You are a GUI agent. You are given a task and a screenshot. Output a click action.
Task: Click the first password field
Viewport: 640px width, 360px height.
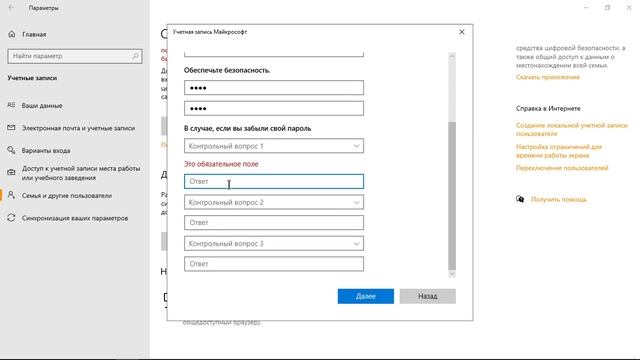(274, 88)
